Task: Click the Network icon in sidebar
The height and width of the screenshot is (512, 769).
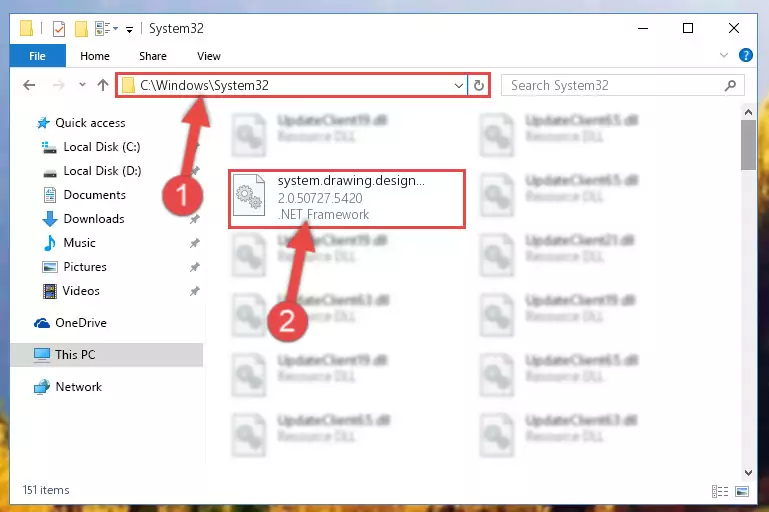Action: [x=42, y=387]
